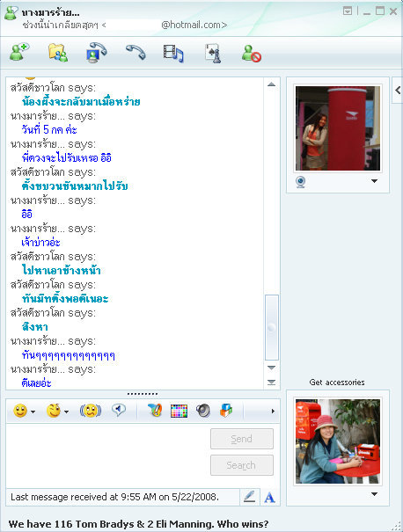Image resolution: width=403 pixels, height=532 pixels.
Task: Send a nudge
Action: point(90,411)
